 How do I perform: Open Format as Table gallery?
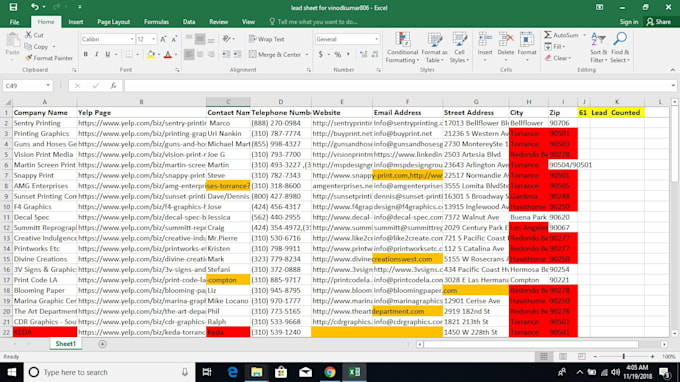[434, 48]
